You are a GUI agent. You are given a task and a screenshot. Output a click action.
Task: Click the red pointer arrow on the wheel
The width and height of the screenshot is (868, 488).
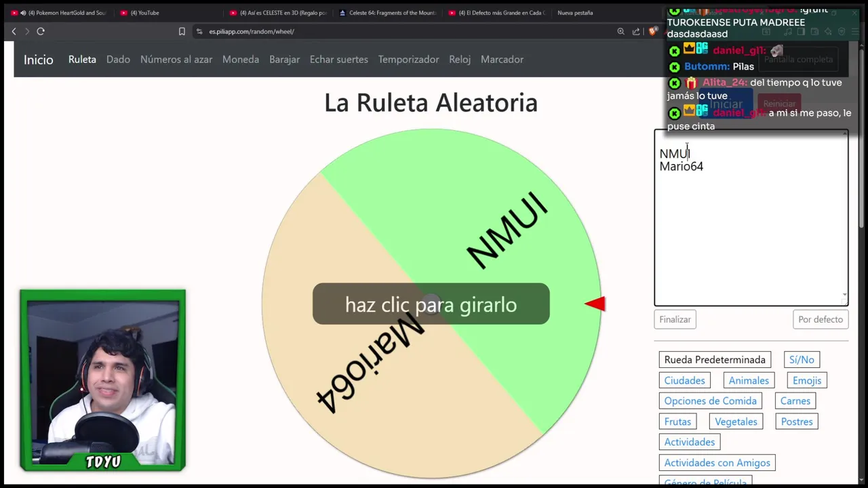click(595, 304)
